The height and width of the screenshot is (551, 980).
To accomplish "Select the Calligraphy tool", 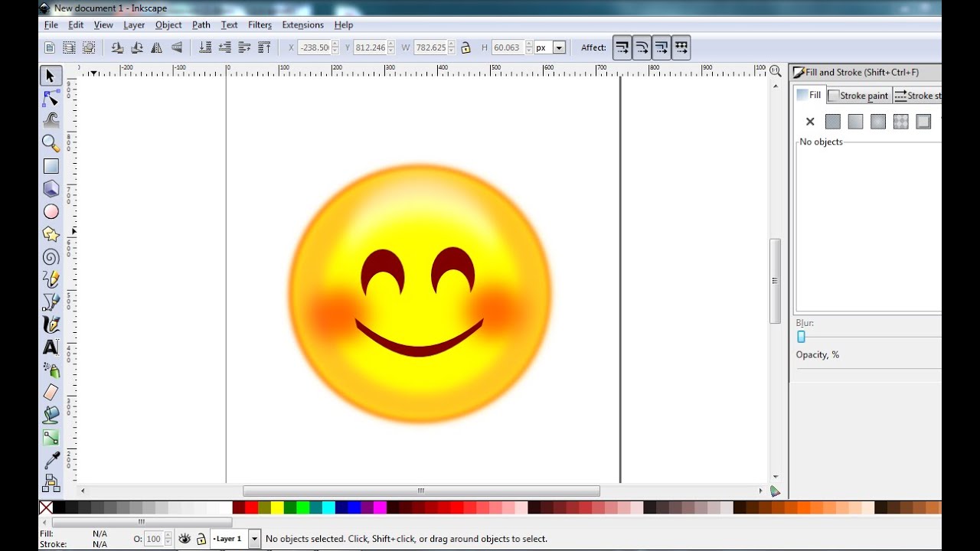I will point(51,324).
